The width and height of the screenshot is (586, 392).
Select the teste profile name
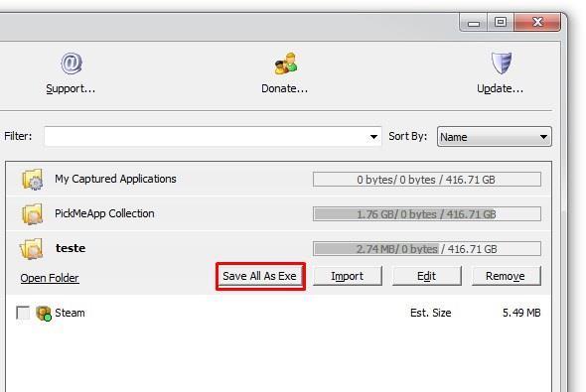71,248
